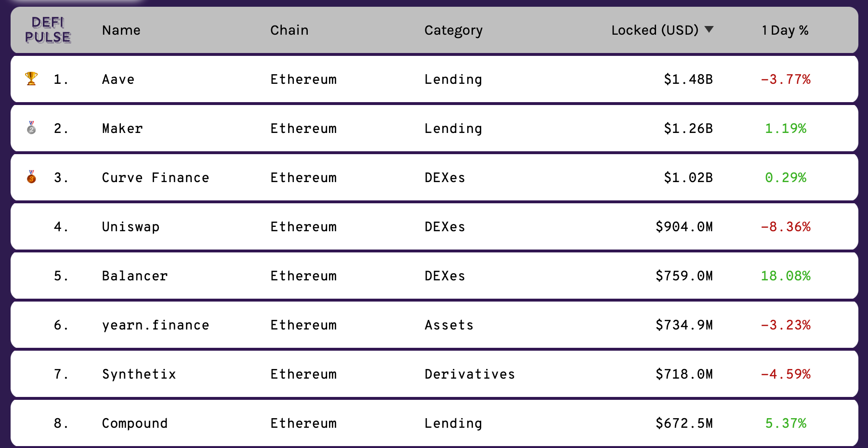Click the $1.48B locked value for Aave

[x=688, y=79]
